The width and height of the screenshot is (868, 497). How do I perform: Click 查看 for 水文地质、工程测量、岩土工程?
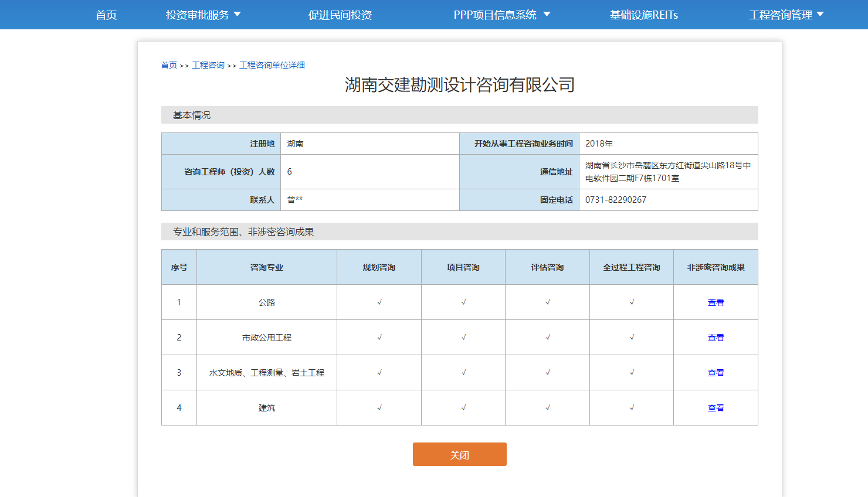716,372
